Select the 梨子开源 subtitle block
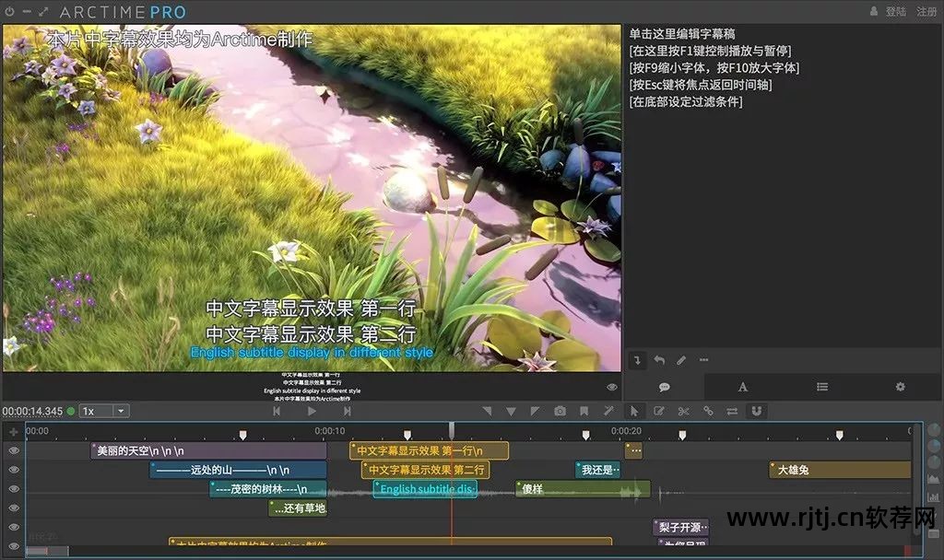Image resolution: width=944 pixels, height=560 pixels. click(x=681, y=528)
